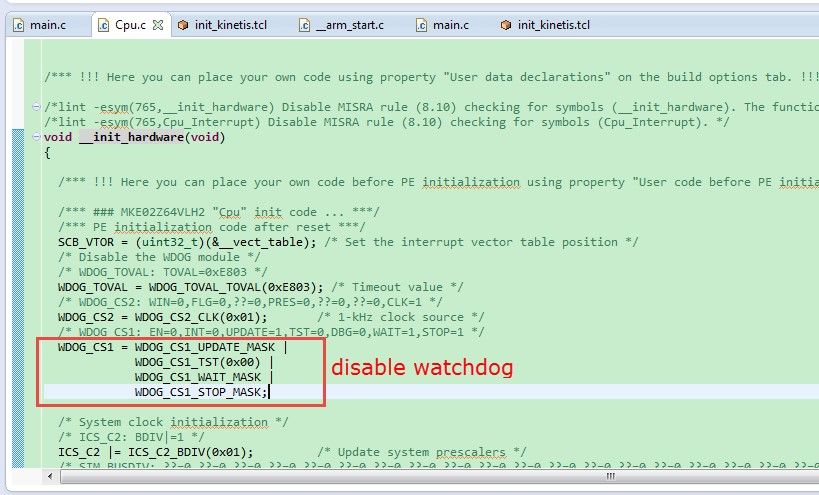Click the '/* 1-kHz clock source */' comment
This screenshot has width=819, height=495.
(x=401, y=317)
